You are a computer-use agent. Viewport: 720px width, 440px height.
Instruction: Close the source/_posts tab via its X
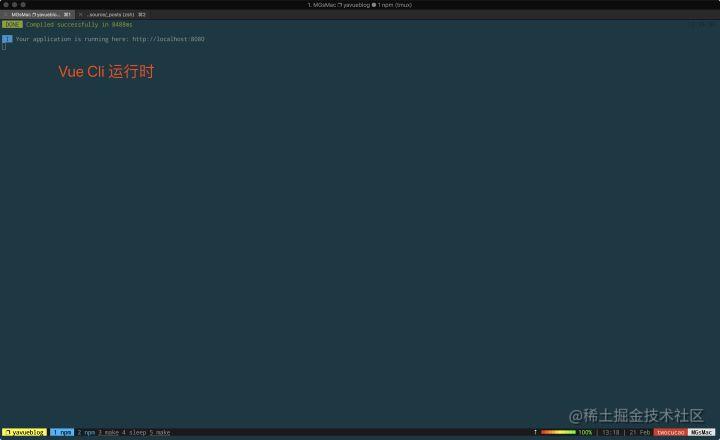(x=80, y=15)
